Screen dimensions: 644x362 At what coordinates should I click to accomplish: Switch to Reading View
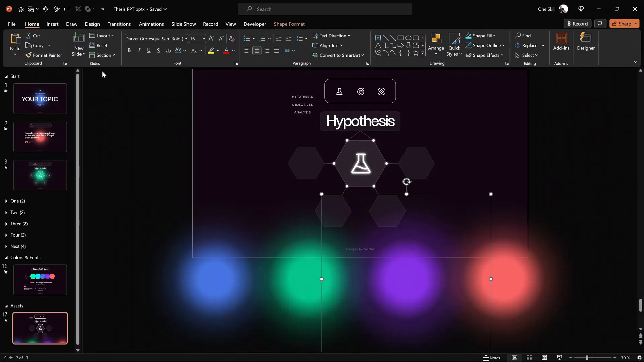(x=544, y=358)
